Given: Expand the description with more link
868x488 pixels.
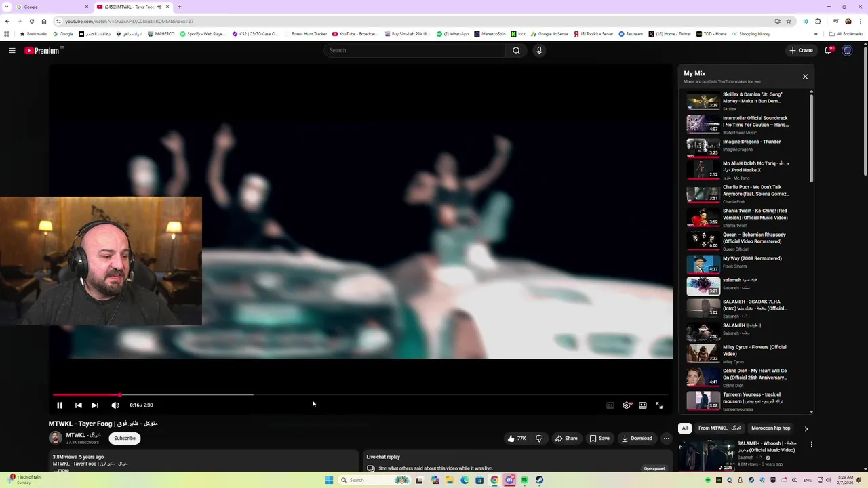Looking at the screenshot, I should [63, 470].
